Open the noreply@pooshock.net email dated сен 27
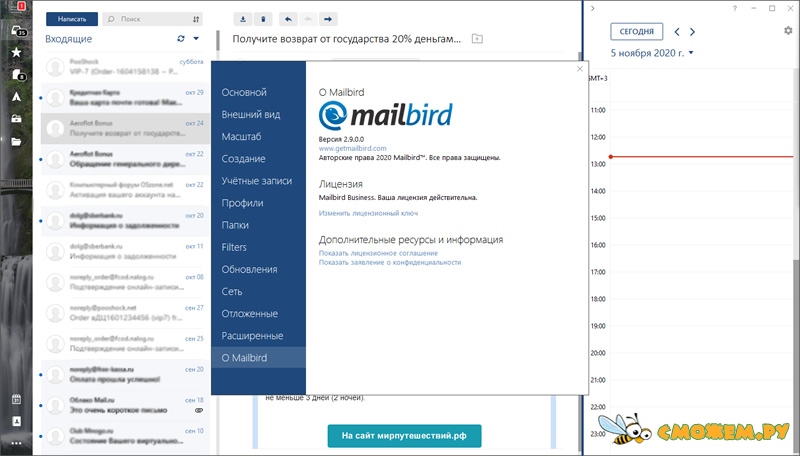The height and width of the screenshot is (456, 800). pyautogui.click(x=125, y=313)
